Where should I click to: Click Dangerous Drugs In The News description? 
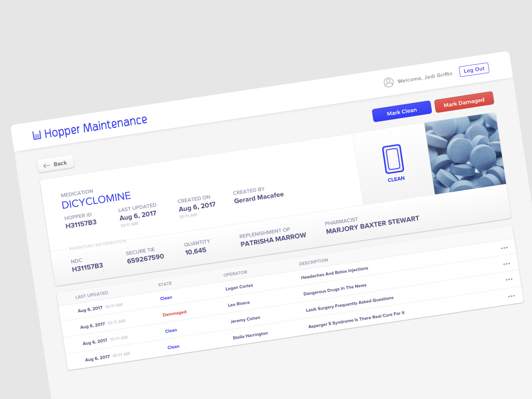(335, 289)
